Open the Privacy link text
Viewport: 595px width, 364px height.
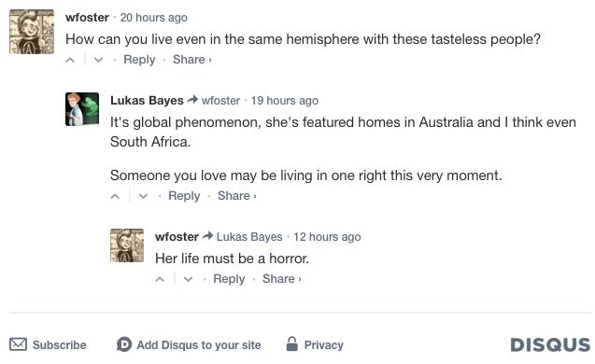[x=324, y=345]
